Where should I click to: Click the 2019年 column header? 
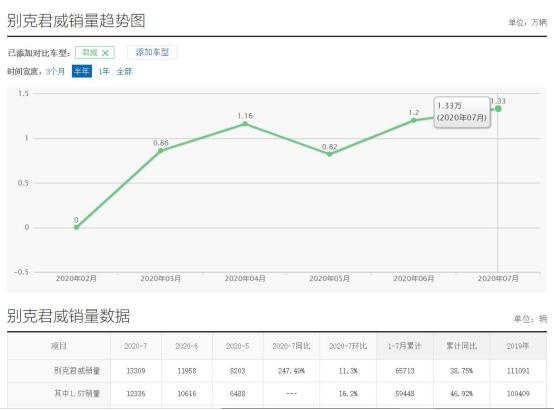(518, 346)
